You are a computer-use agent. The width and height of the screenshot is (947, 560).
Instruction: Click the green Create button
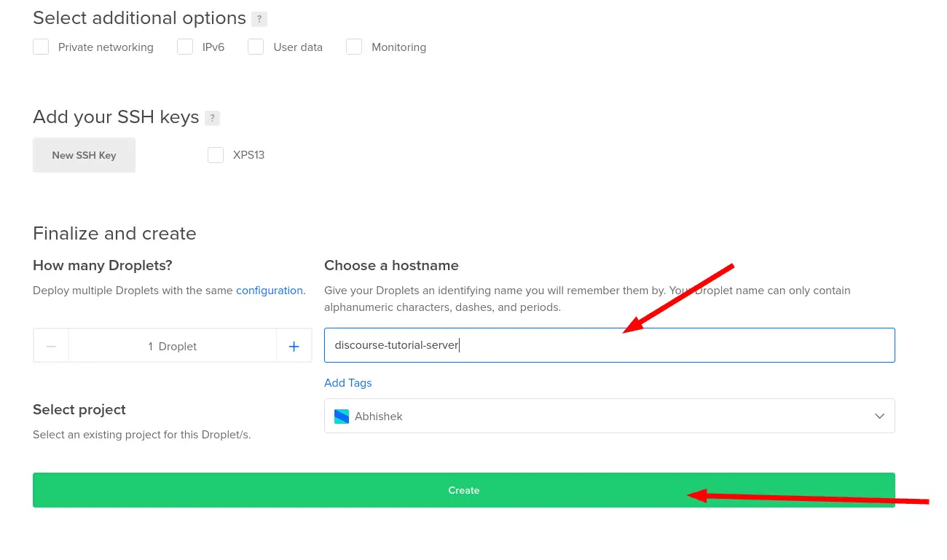pos(463,490)
